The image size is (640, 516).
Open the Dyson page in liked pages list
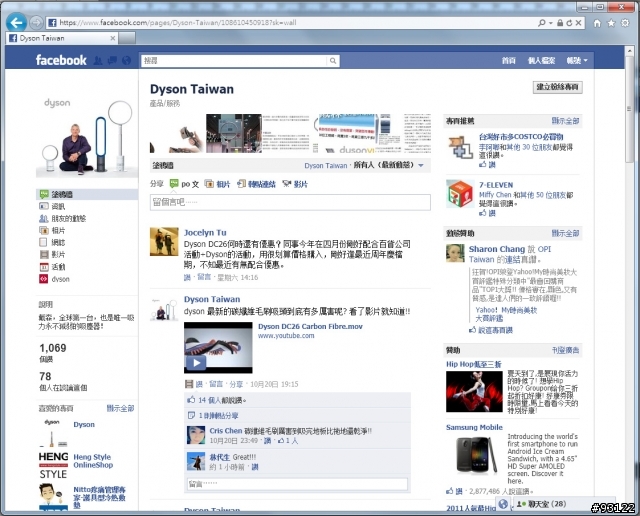tap(84, 425)
